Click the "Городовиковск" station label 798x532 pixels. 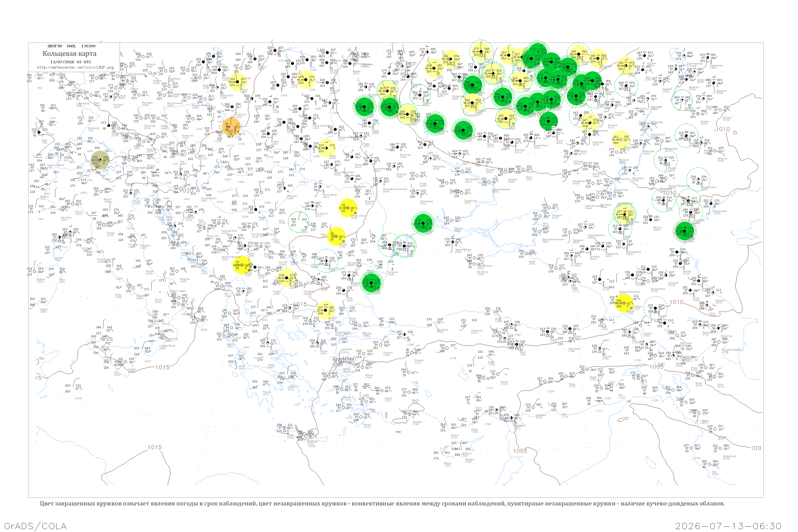[x=596, y=235]
